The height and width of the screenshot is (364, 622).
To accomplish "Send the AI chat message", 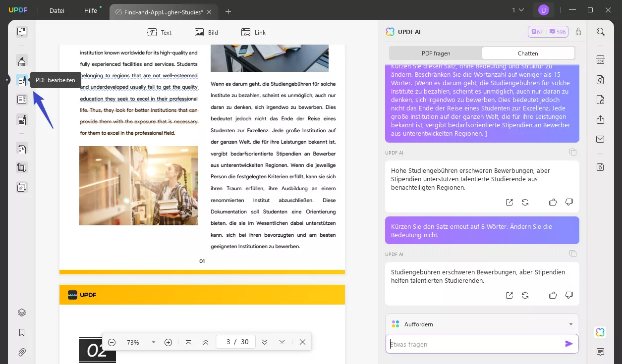I will [568, 344].
